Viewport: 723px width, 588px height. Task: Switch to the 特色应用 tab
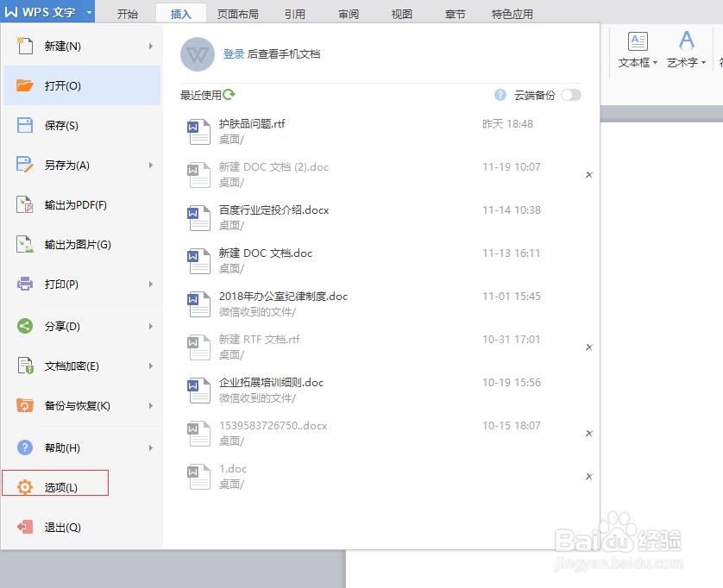512,14
